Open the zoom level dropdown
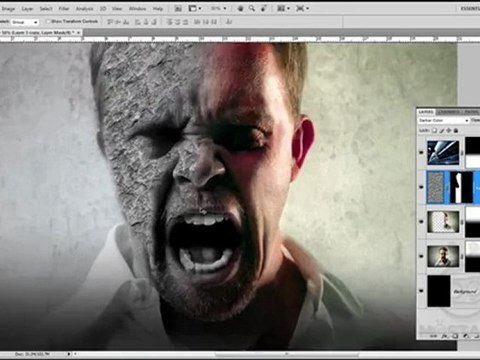This screenshot has width=480, height=360. [218, 8]
